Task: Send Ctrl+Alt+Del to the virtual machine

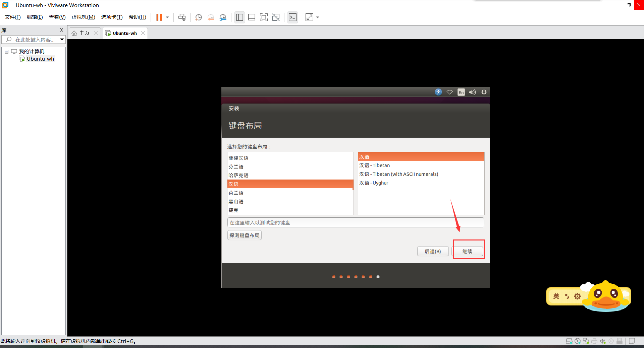Action: pos(182,17)
